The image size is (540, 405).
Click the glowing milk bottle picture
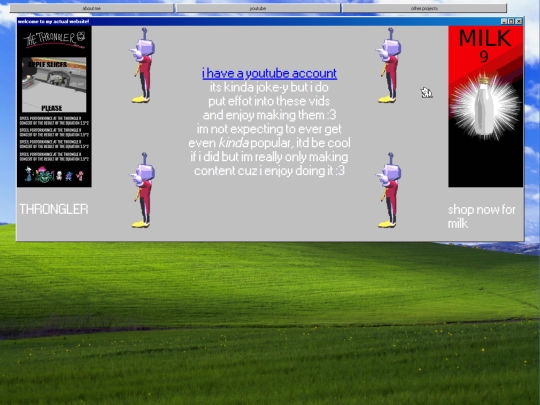[x=485, y=107]
